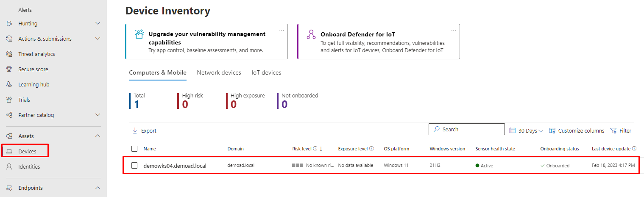This screenshot has height=197, width=644.
Task: Open the demowks04.demoad.local device link
Action: 175,166
